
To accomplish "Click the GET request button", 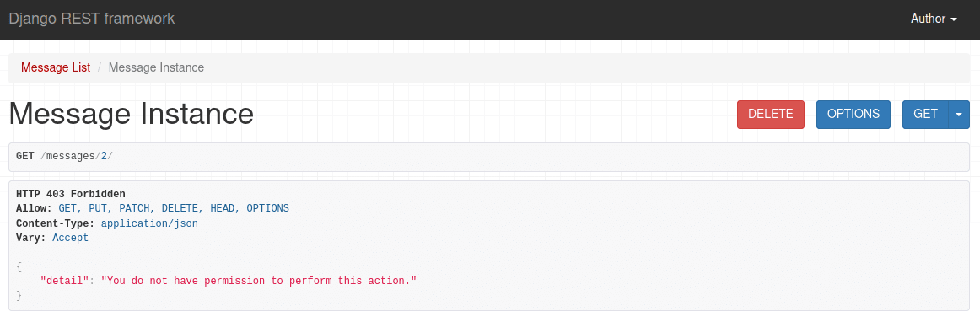I will click(x=926, y=115).
